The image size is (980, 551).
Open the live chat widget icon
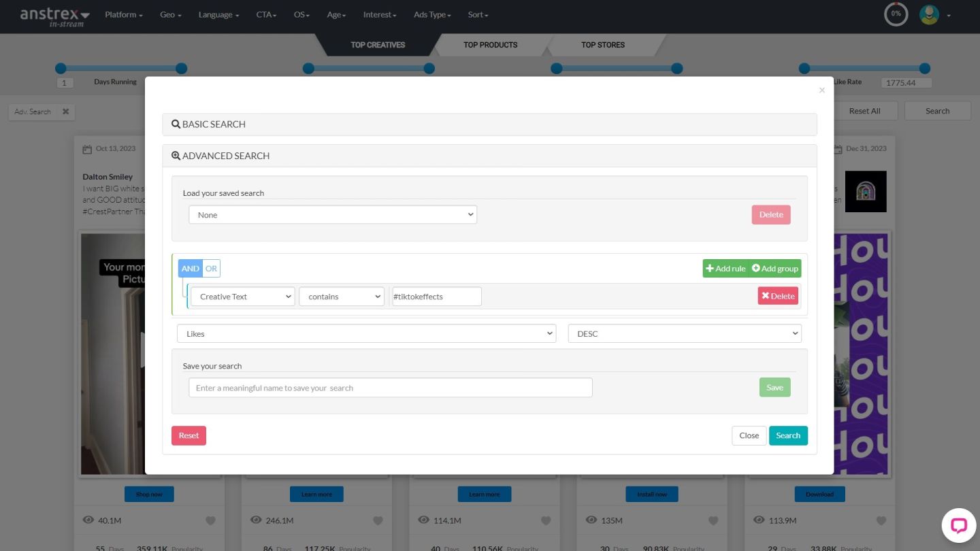(958, 525)
